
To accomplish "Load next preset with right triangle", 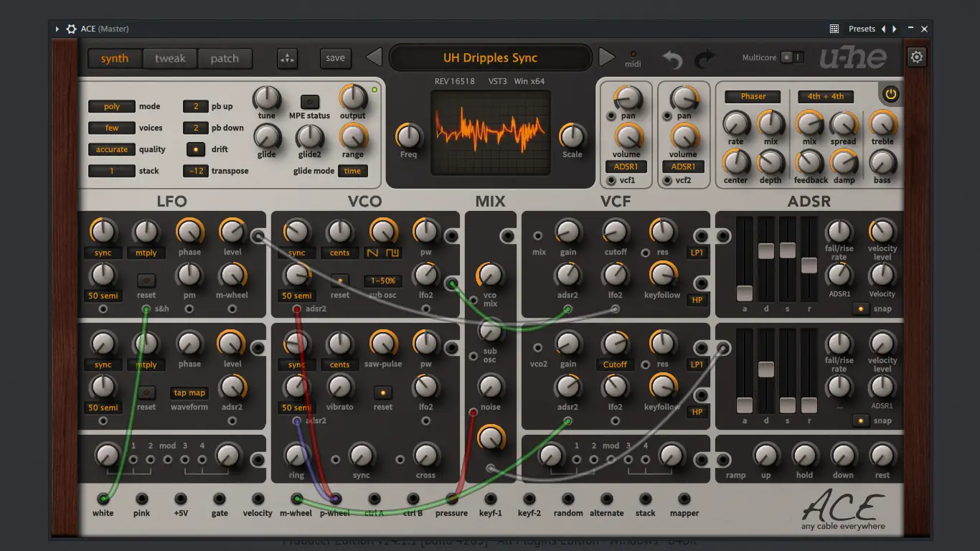I will [606, 57].
